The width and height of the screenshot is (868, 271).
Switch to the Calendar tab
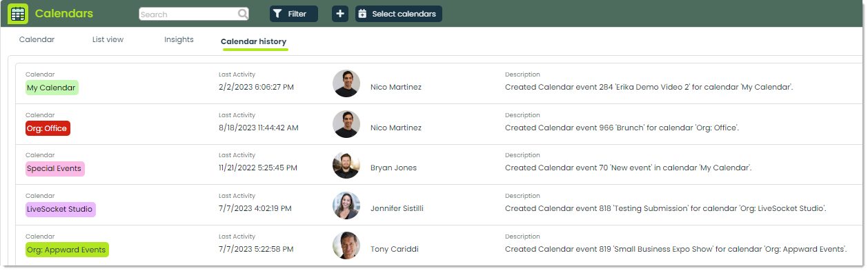37,40
